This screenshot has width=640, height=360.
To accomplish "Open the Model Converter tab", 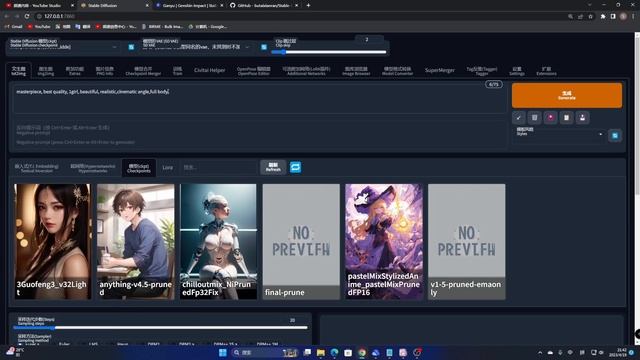I will (398, 71).
